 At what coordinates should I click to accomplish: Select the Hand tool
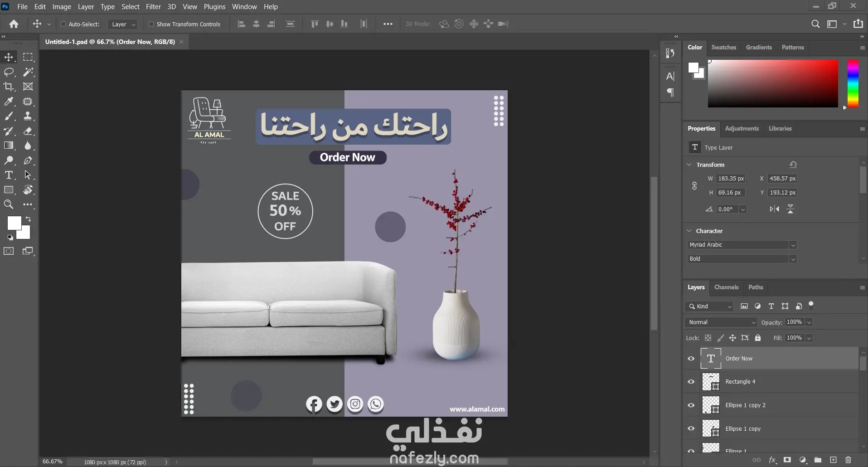tap(28, 190)
